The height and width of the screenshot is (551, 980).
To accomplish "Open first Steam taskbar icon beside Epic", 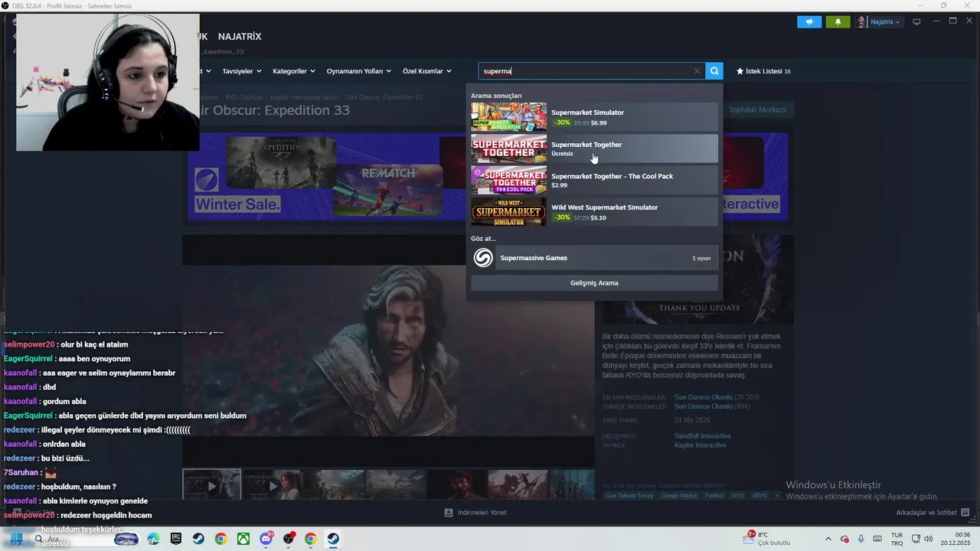I will [x=198, y=539].
